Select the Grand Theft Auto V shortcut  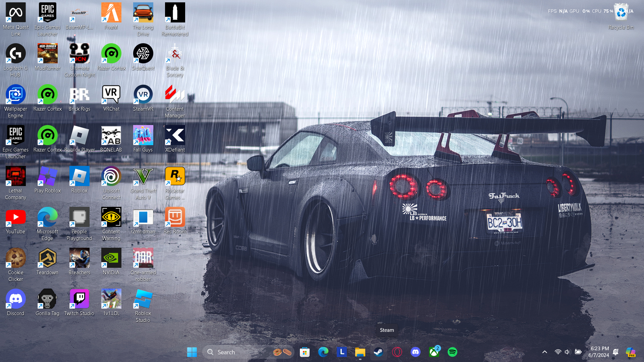point(143,183)
